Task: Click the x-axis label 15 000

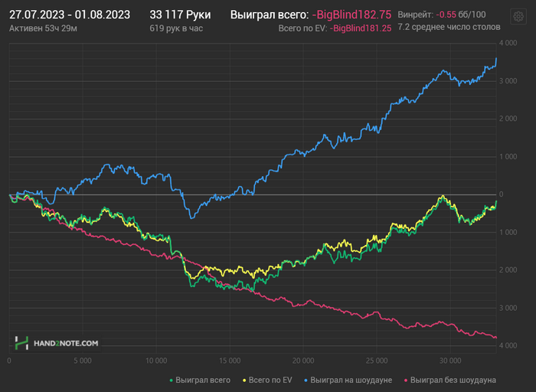Action: [x=230, y=361]
